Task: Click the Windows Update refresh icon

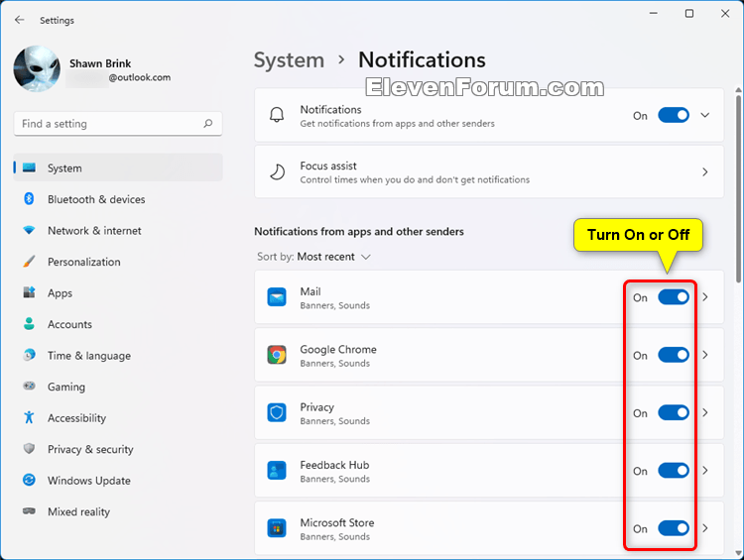Action: [x=29, y=480]
